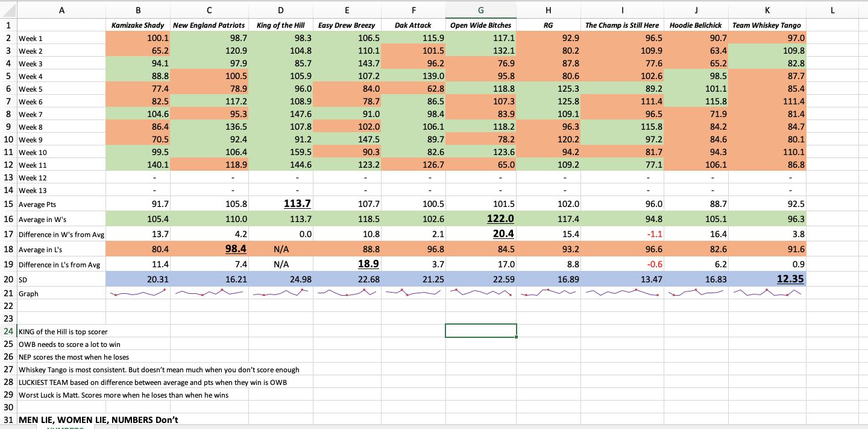Screen dimensions: 868x429
Task: Select the Week 11 label cell
Action: 61,165
